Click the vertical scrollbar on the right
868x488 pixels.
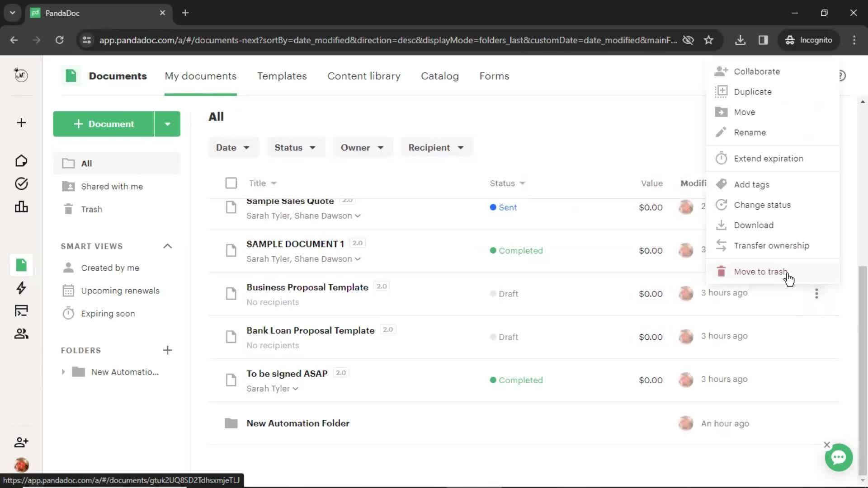[x=863, y=371]
